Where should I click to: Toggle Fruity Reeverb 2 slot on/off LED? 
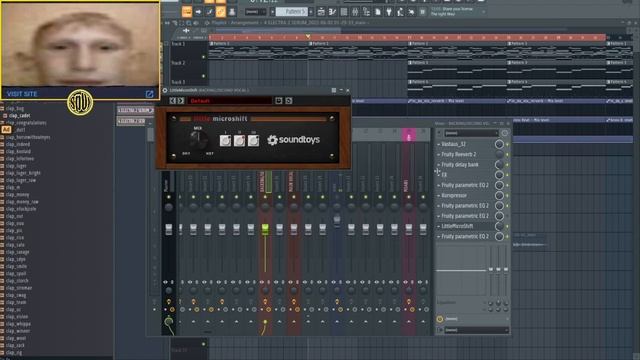[507, 155]
